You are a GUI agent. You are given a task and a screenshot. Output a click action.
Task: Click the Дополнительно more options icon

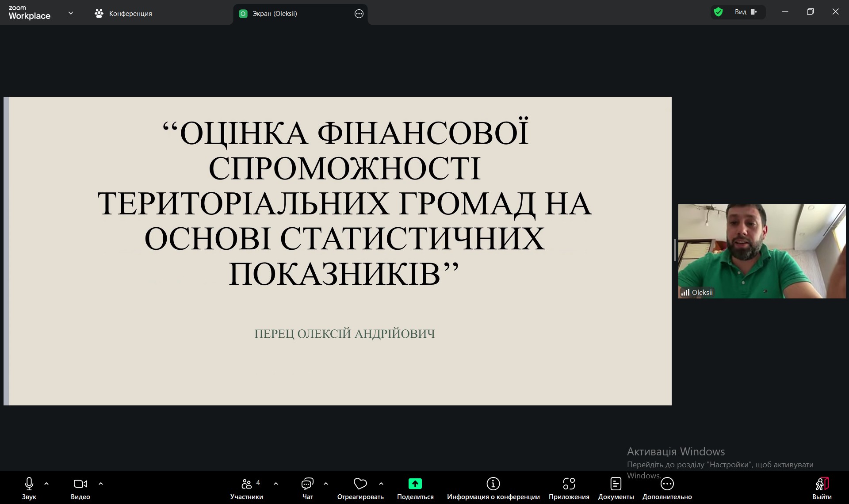[667, 484]
